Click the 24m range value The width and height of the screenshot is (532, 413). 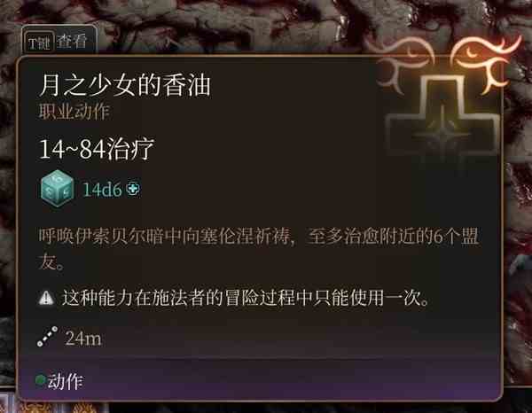[x=83, y=338]
